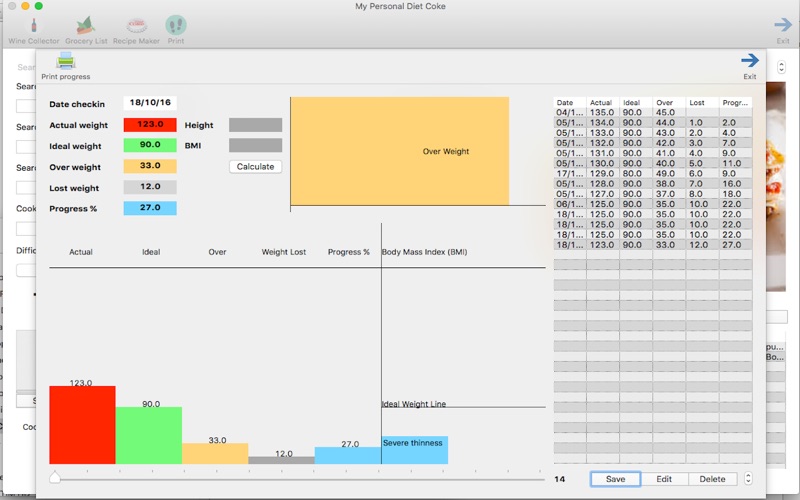
Task: Click the stepper next to Delete button
Action: [x=748, y=478]
